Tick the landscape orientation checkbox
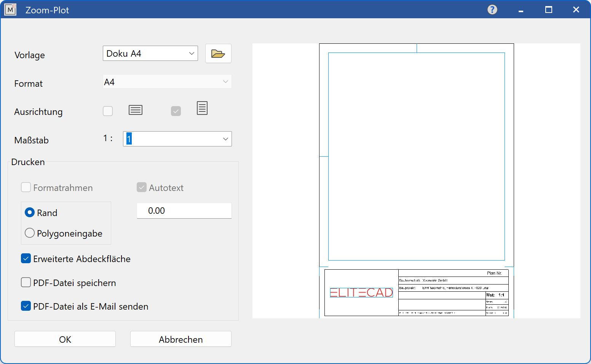591x364 pixels. pyautogui.click(x=108, y=111)
